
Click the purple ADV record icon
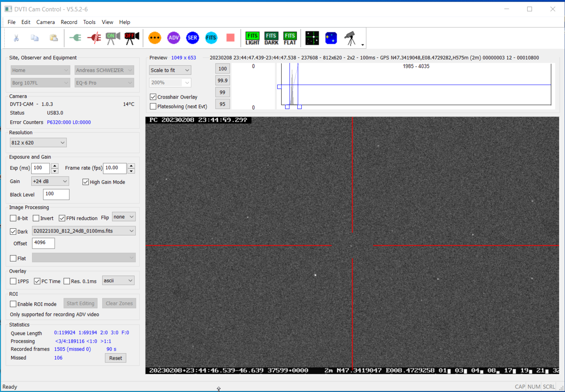tap(174, 38)
